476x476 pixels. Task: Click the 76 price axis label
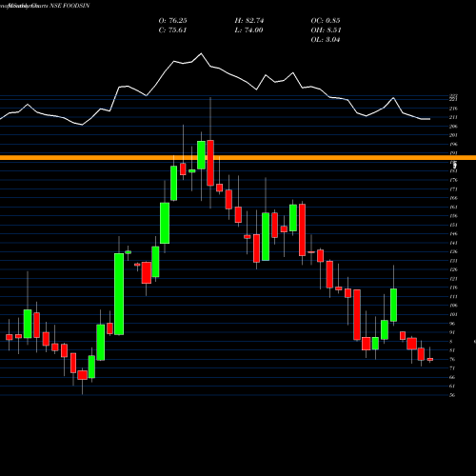pyautogui.click(x=452, y=359)
